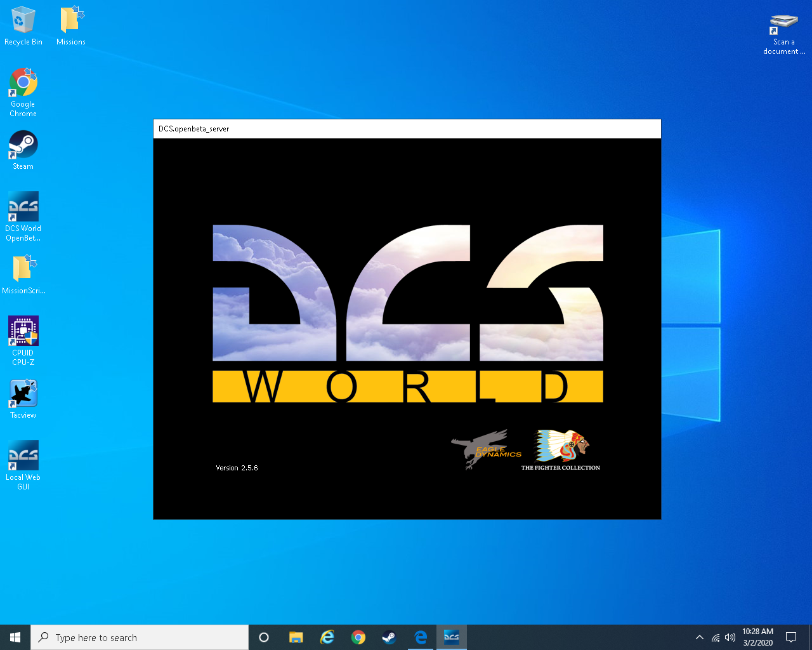Open the network status tray icon

coord(716,637)
